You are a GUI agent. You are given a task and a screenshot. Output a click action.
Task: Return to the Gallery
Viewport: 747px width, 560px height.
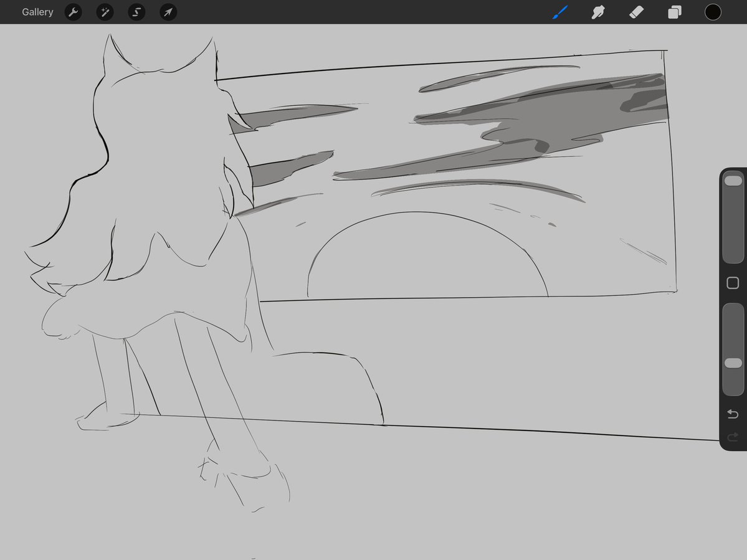(37, 12)
